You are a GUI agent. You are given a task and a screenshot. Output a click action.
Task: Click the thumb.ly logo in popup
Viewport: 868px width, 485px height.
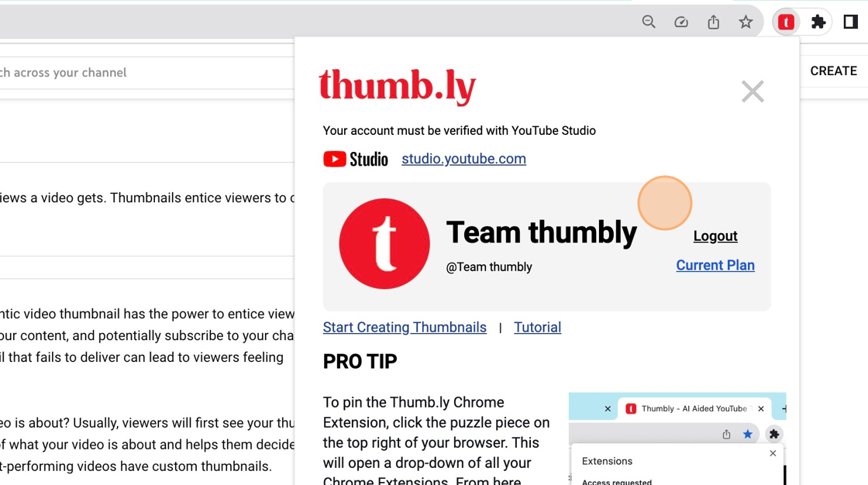tap(398, 86)
